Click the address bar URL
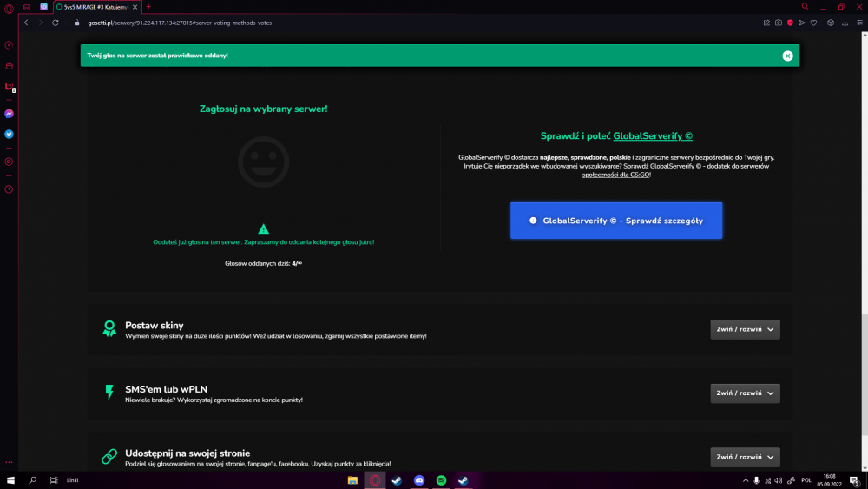Image resolution: width=868 pixels, height=489 pixels. tap(180, 23)
